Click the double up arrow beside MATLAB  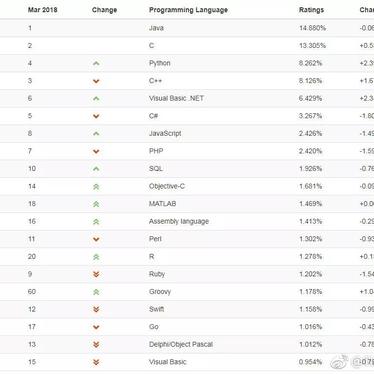(96, 204)
